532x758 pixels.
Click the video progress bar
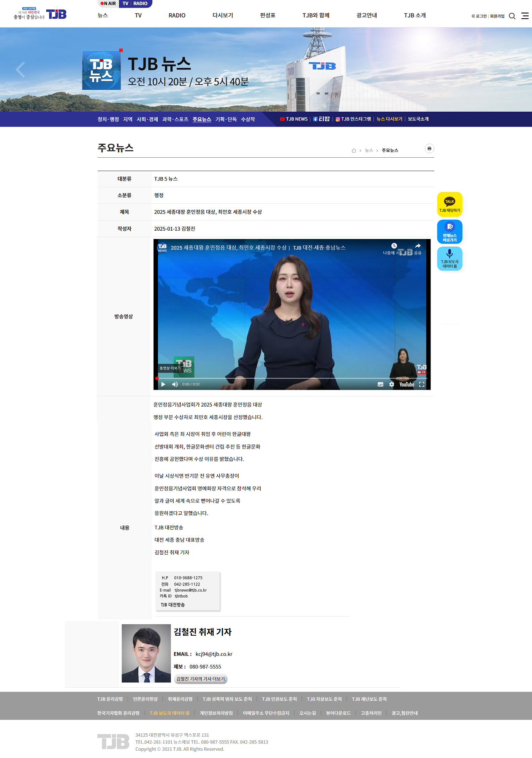pyautogui.click(x=292, y=378)
